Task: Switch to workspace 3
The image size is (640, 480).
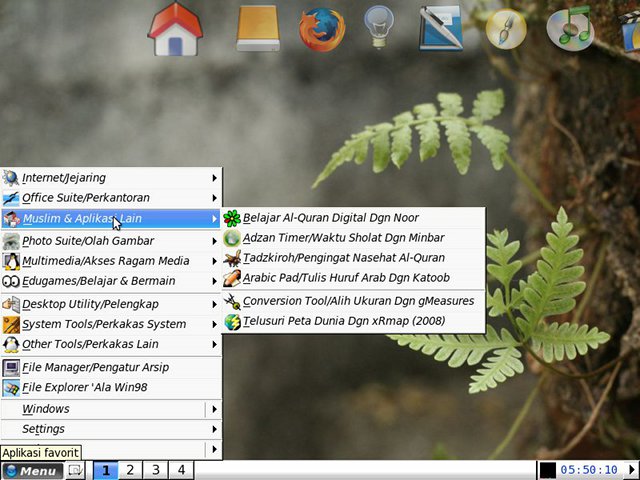Action: [x=156, y=470]
